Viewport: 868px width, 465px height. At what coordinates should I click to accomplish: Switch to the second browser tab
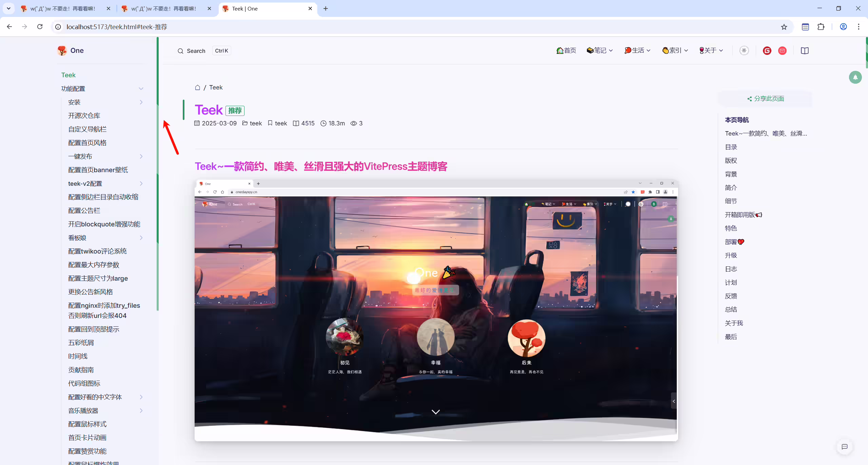click(166, 8)
